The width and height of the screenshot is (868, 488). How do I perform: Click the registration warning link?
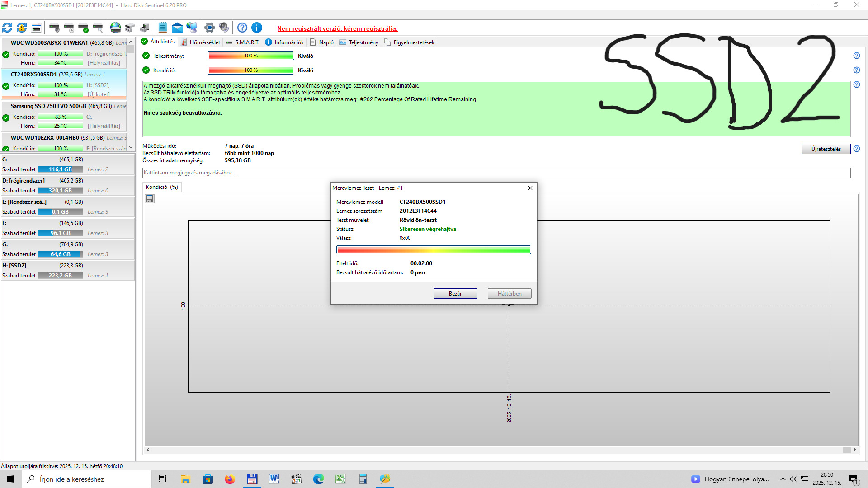point(337,28)
